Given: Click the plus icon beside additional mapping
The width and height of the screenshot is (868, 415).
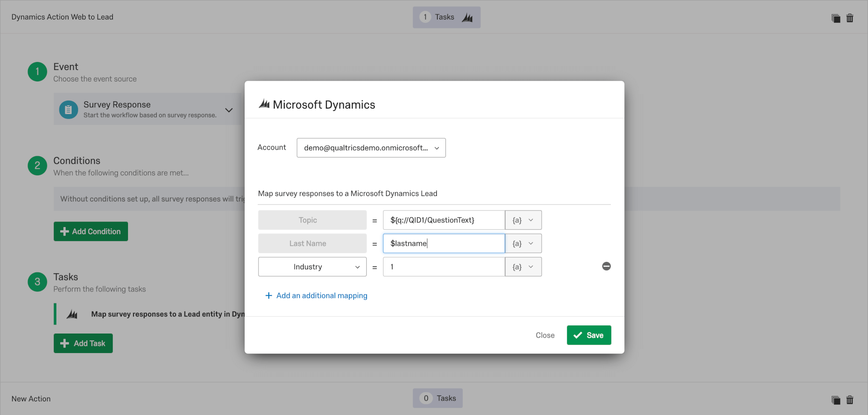Looking at the screenshot, I should click(269, 296).
